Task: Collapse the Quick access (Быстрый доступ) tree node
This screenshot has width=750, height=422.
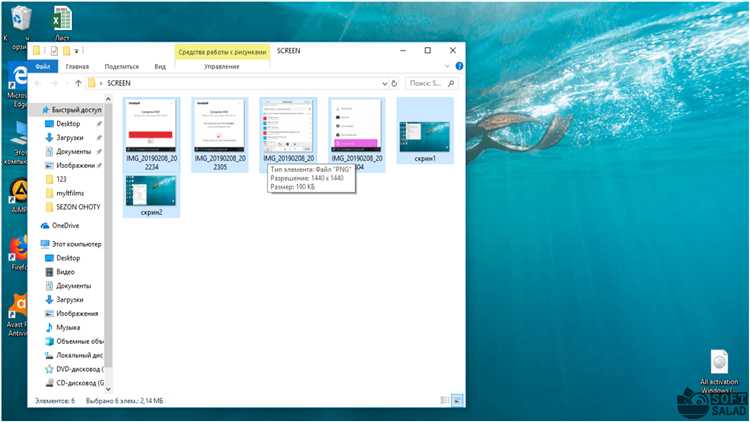Action: pos(35,110)
